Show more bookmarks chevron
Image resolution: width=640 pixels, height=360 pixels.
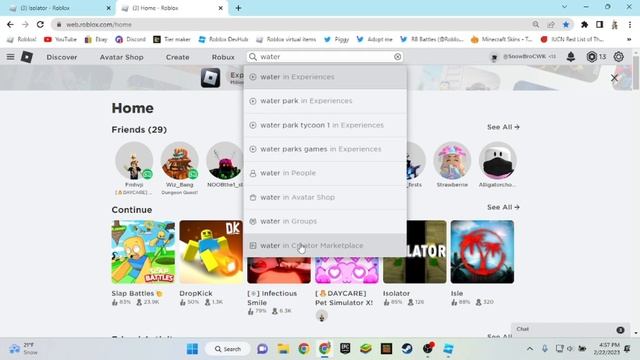629,39
